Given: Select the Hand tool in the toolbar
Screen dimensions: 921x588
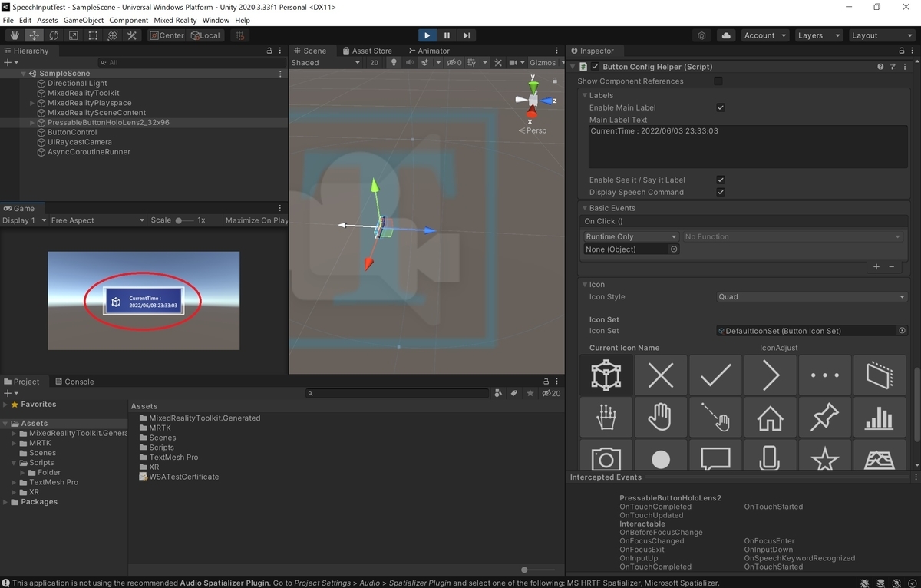Looking at the screenshot, I should point(15,35).
